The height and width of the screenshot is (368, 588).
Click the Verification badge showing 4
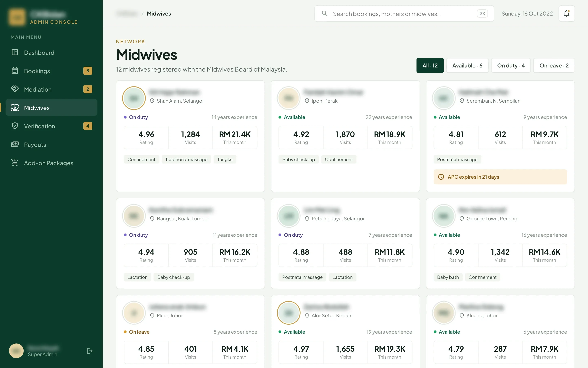coord(88,126)
